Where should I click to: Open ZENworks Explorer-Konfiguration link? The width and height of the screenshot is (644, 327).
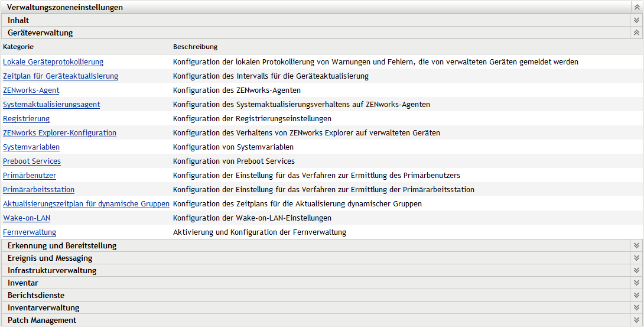click(x=60, y=133)
